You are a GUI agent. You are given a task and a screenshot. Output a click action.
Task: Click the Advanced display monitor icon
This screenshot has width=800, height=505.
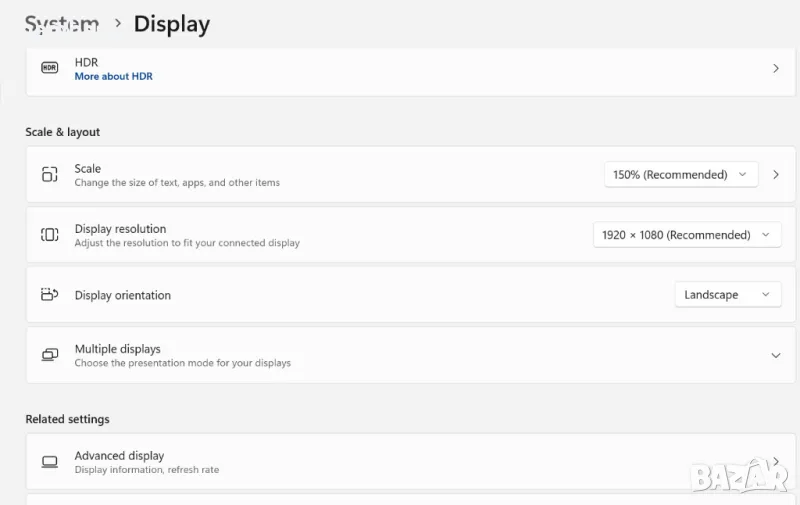coord(49,462)
